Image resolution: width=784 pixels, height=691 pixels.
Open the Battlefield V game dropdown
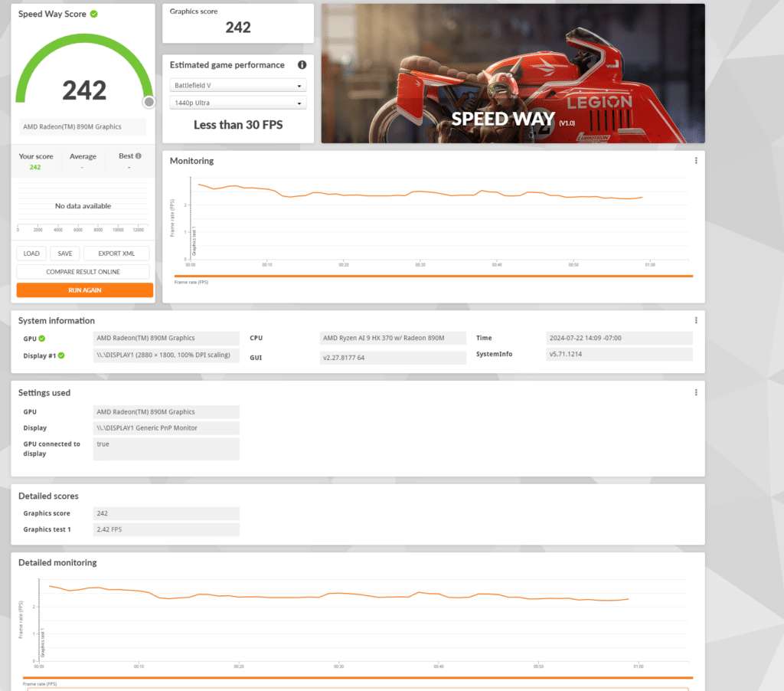point(238,85)
